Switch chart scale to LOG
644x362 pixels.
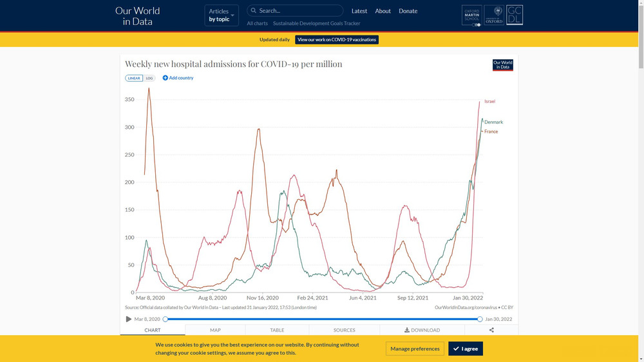(x=149, y=78)
